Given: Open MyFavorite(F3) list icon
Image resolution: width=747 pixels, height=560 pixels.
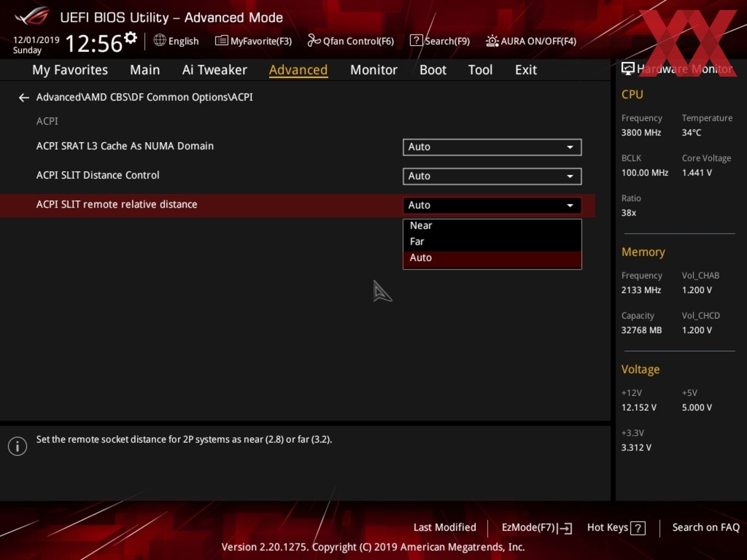Looking at the screenshot, I should point(221,41).
